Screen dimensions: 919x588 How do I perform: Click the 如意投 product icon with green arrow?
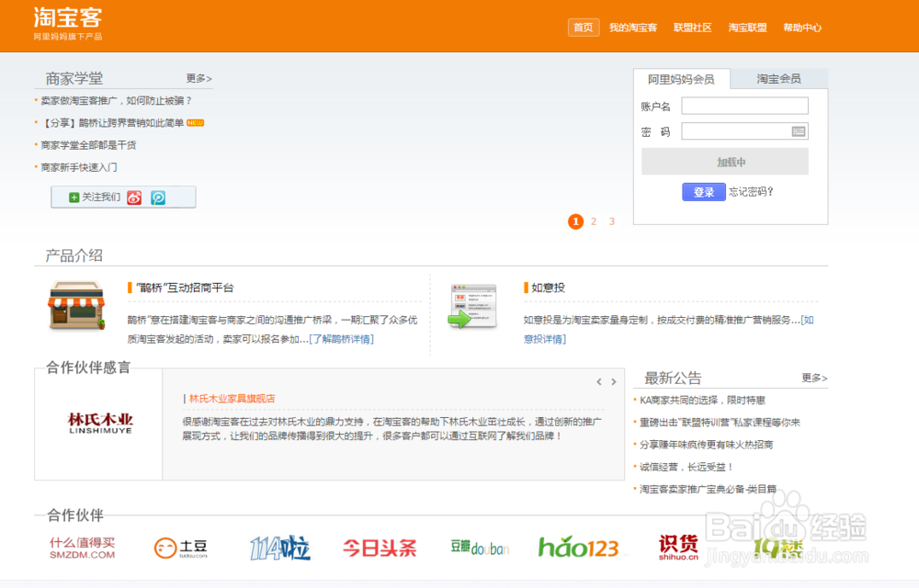[x=473, y=306]
